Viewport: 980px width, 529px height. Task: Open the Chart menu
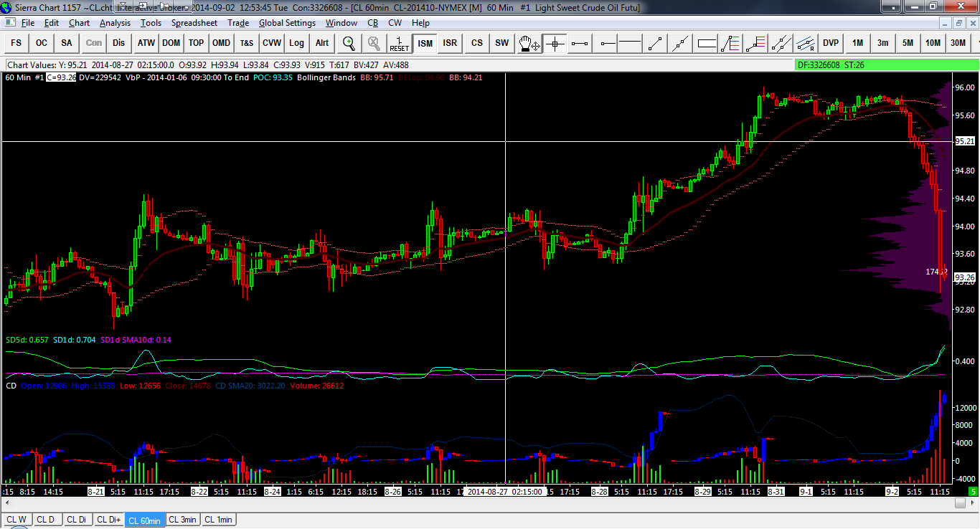(79, 23)
